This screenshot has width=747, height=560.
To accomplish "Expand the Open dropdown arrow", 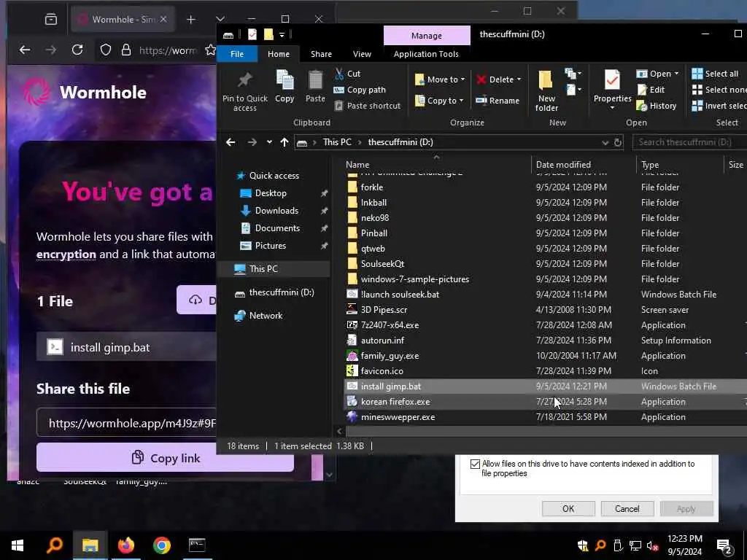I will point(676,74).
